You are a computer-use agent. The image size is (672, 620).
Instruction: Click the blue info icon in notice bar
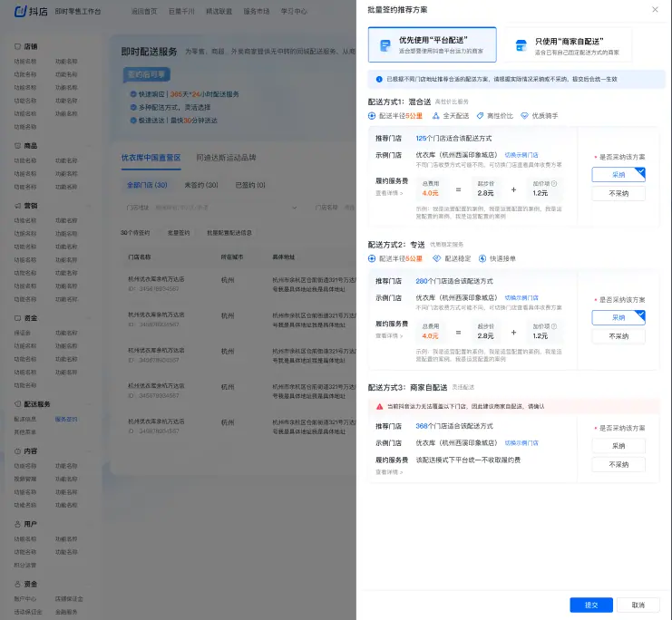coord(379,79)
